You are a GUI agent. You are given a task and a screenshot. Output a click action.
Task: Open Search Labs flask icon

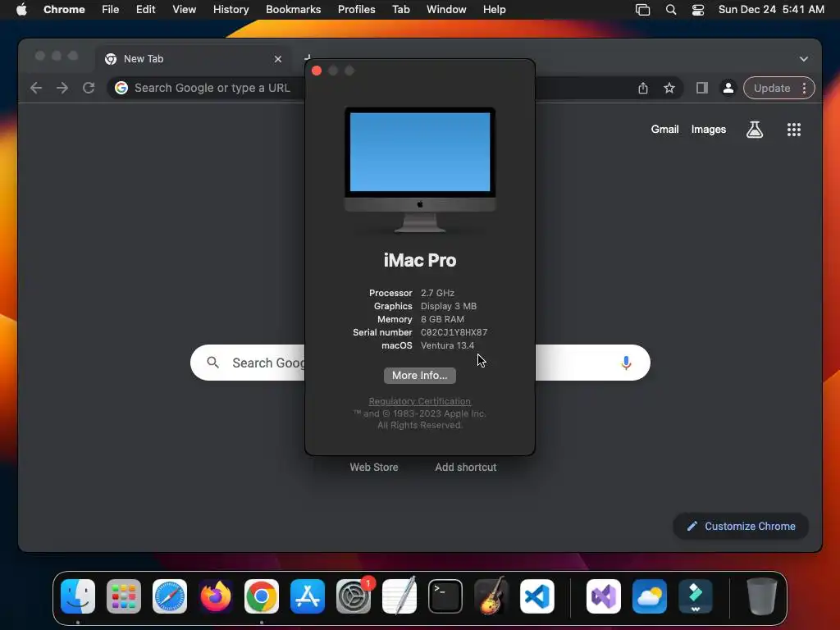click(755, 129)
